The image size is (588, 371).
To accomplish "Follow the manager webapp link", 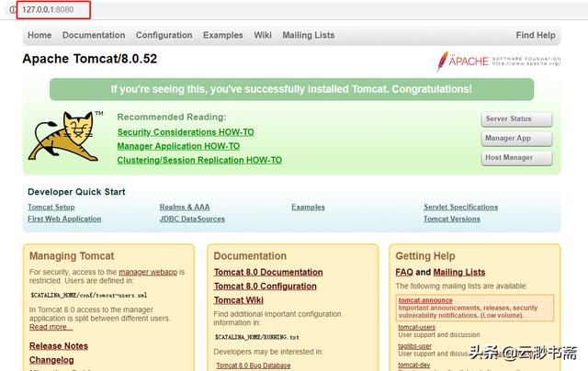I will coord(148,272).
